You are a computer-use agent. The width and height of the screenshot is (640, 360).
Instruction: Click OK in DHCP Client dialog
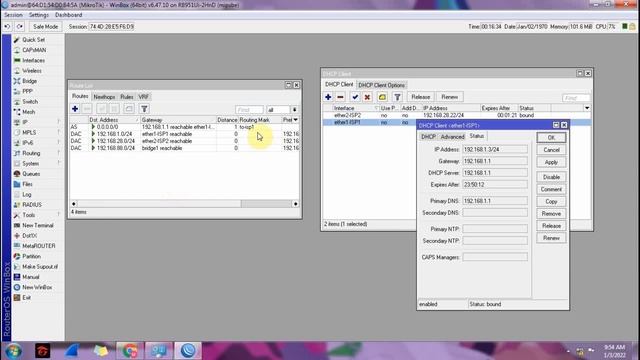(x=551, y=138)
